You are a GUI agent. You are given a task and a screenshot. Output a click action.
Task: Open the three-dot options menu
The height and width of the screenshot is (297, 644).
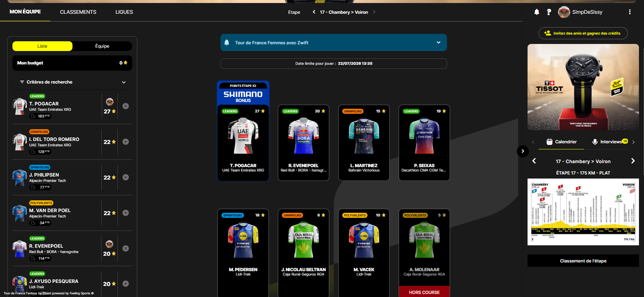630,12
